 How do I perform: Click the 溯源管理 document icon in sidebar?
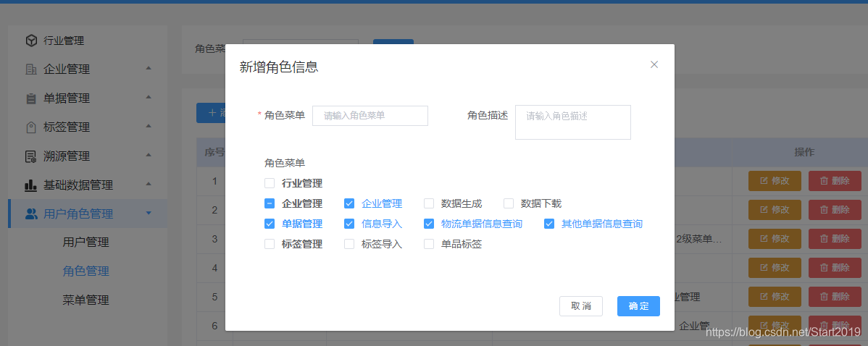(x=32, y=156)
